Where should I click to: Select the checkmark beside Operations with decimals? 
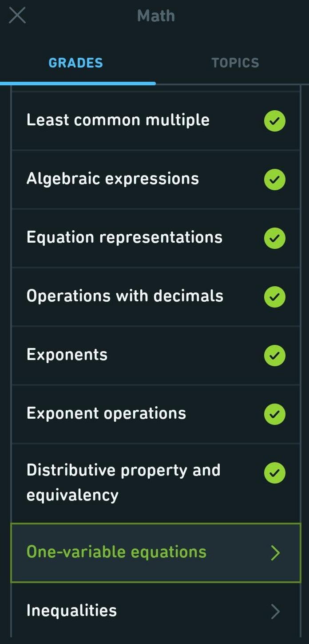[x=274, y=296]
